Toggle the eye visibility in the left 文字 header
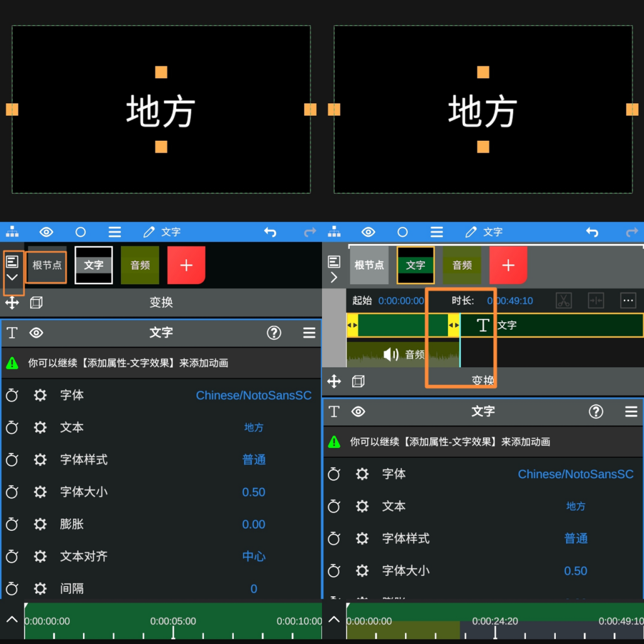The width and height of the screenshot is (644, 644). (36, 333)
